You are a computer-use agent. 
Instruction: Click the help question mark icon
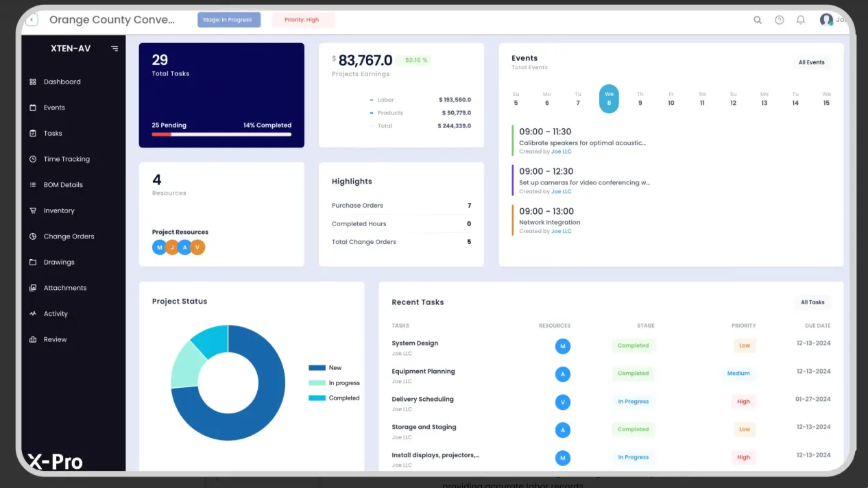click(x=780, y=20)
